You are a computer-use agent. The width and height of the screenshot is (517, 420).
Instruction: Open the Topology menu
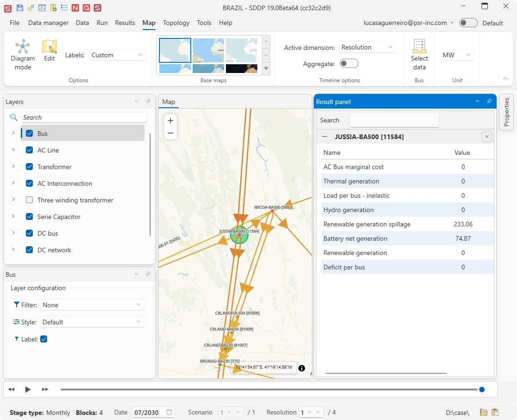[176, 23]
